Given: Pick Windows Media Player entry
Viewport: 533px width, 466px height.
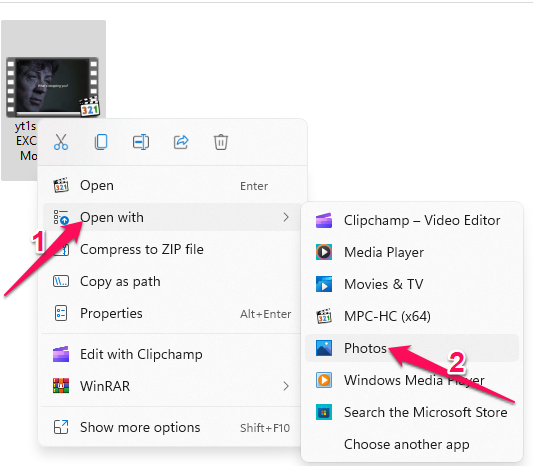Looking at the screenshot, I should coord(412,380).
